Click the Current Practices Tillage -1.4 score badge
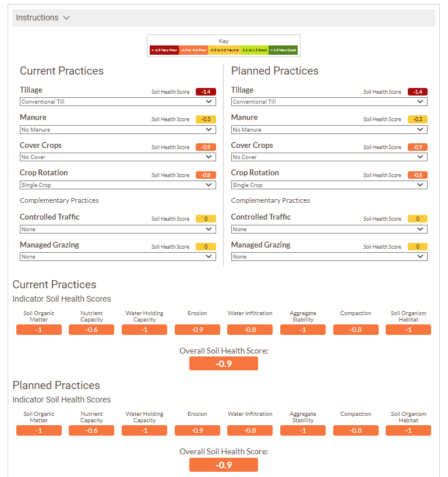This screenshot has width=448, height=477. [206, 92]
